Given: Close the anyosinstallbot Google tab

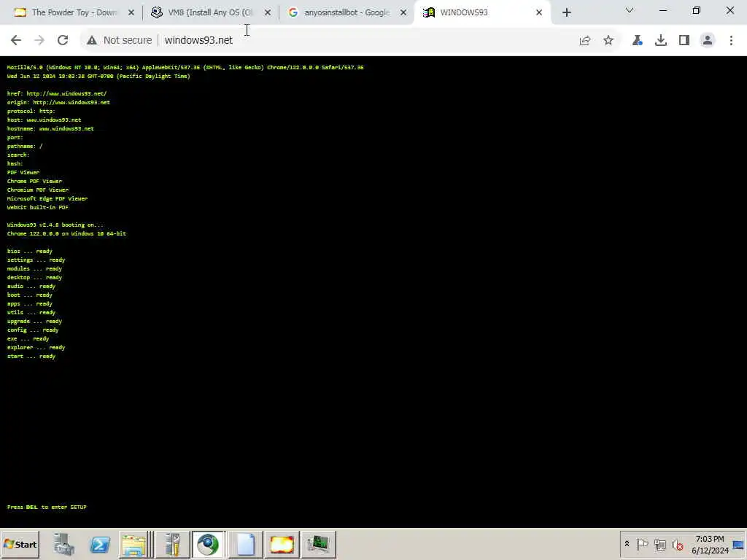Looking at the screenshot, I should 403,12.
